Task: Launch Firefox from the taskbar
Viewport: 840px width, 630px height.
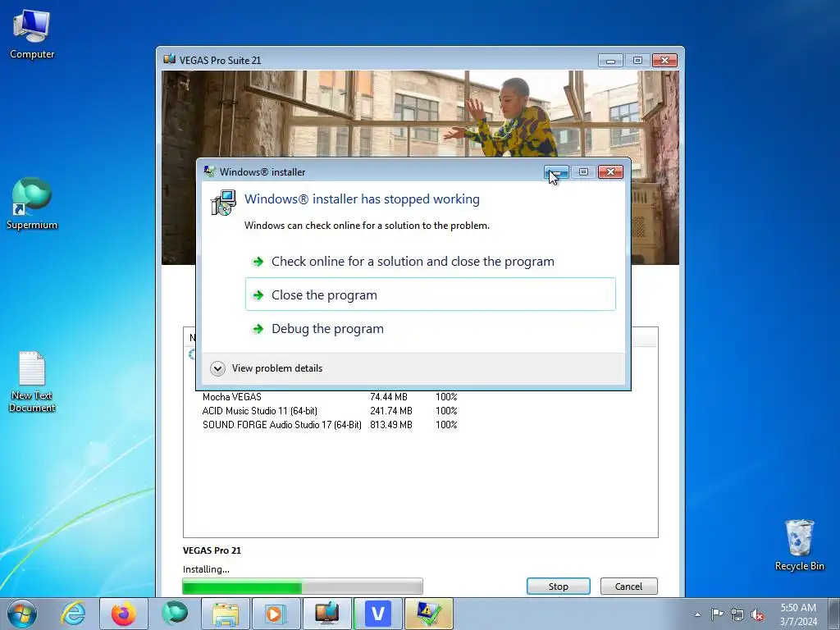Action: (x=123, y=614)
